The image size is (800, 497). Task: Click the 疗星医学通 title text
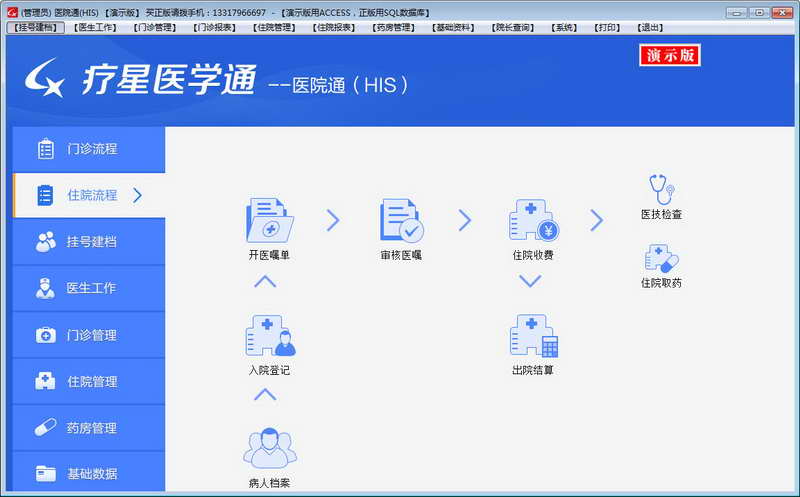(169, 80)
